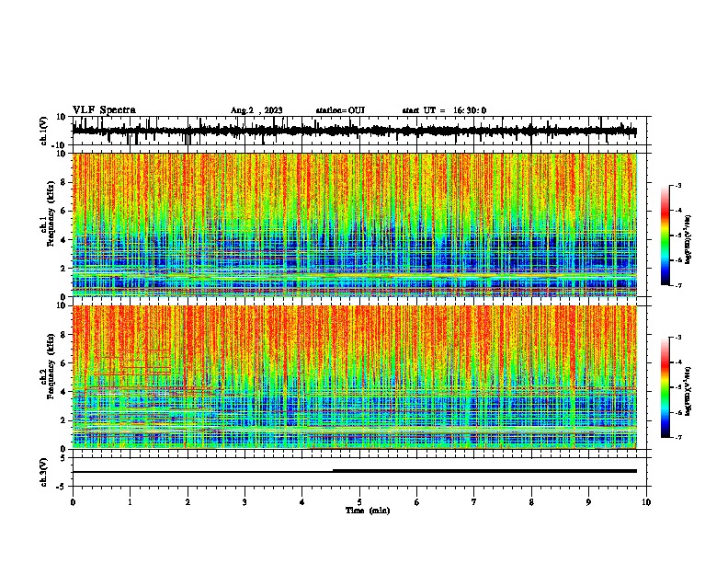Click the ch.2 spectrogram color scale bar
Screen dimensions: 728x563
point(665,387)
